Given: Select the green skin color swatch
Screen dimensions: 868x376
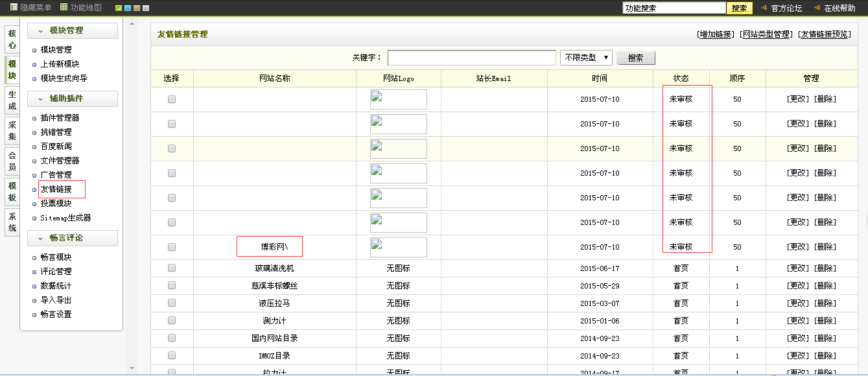Looking at the screenshot, I should coord(119,8).
